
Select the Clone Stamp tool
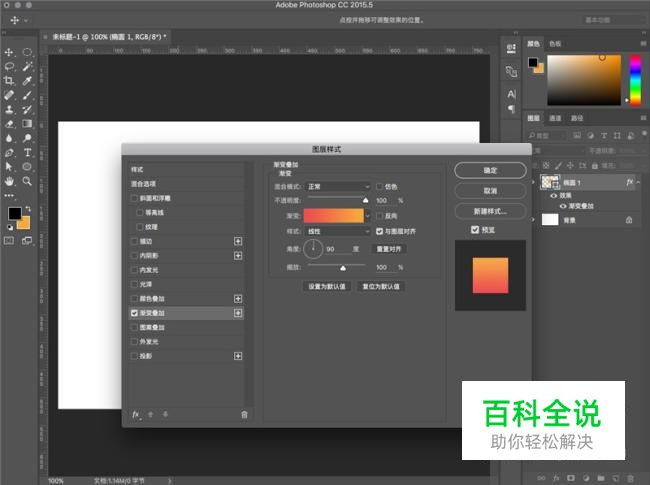[9, 109]
